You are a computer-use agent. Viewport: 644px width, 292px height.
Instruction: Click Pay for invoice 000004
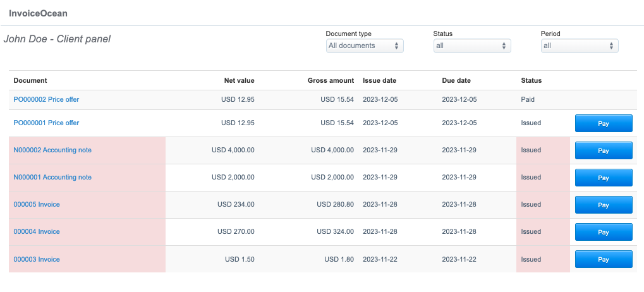(x=603, y=232)
